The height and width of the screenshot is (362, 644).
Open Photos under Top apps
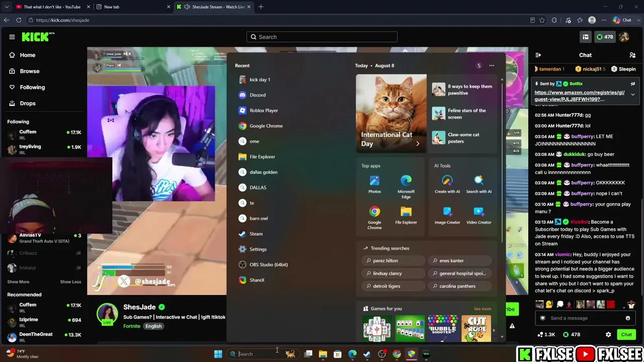click(374, 184)
